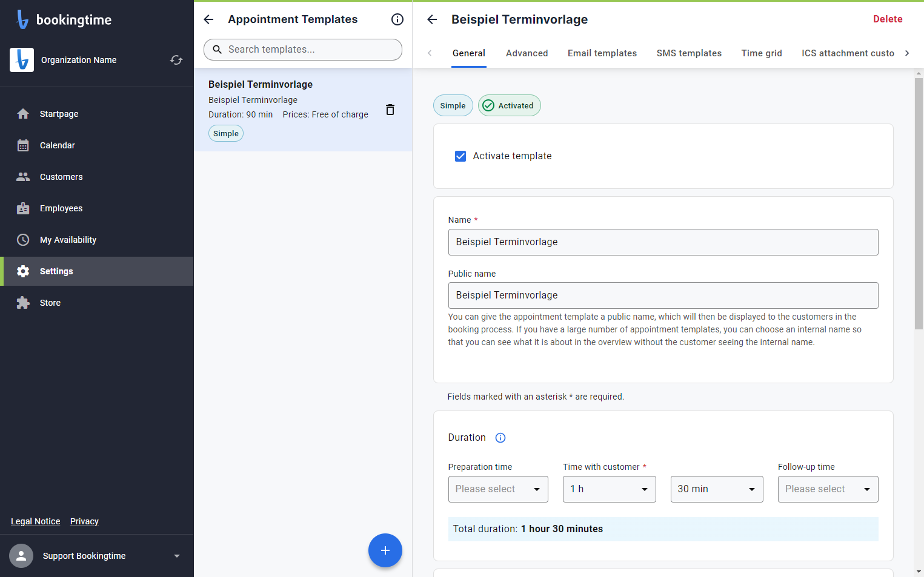
Task: Uncheck the Activate template checkbox
Action: coord(460,156)
